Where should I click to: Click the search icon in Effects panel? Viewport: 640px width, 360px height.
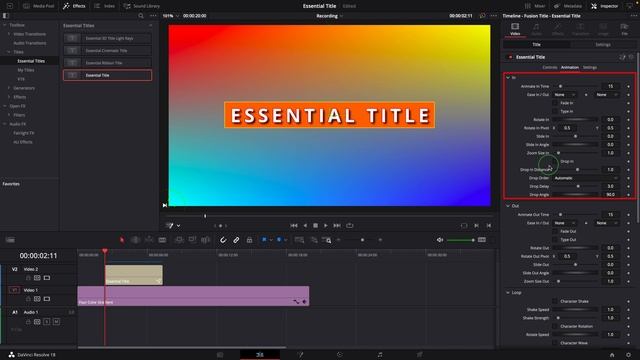[141, 16]
